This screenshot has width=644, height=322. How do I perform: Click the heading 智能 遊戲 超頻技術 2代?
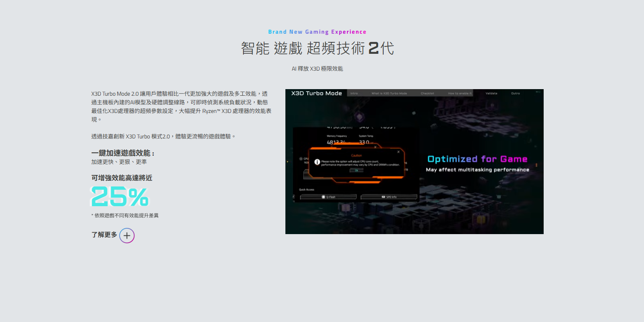point(317,48)
